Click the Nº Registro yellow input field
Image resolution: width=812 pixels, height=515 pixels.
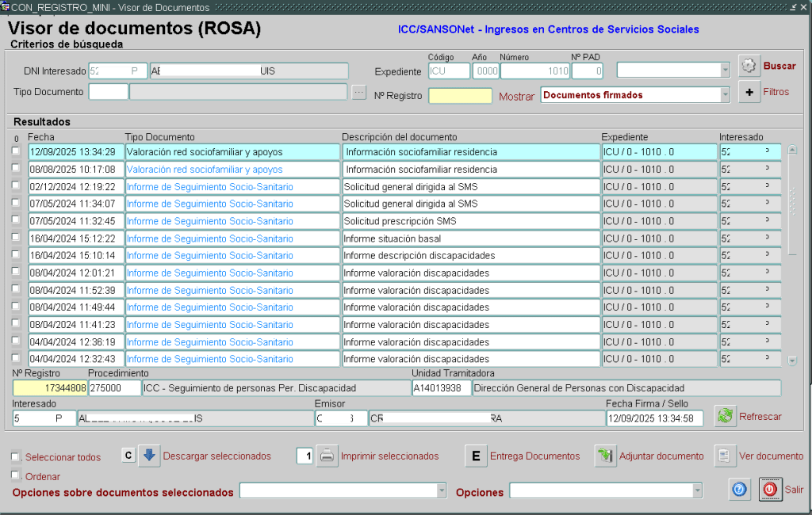460,96
